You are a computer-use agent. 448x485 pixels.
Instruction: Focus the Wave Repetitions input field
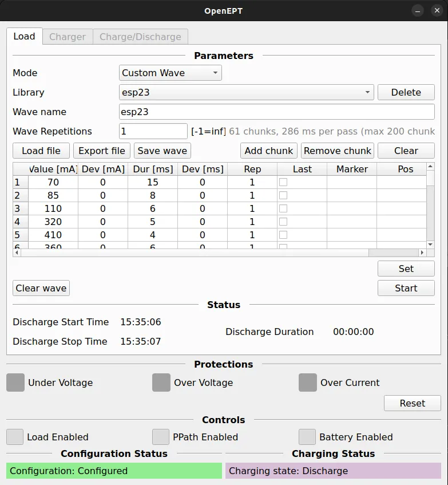tap(153, 131)
